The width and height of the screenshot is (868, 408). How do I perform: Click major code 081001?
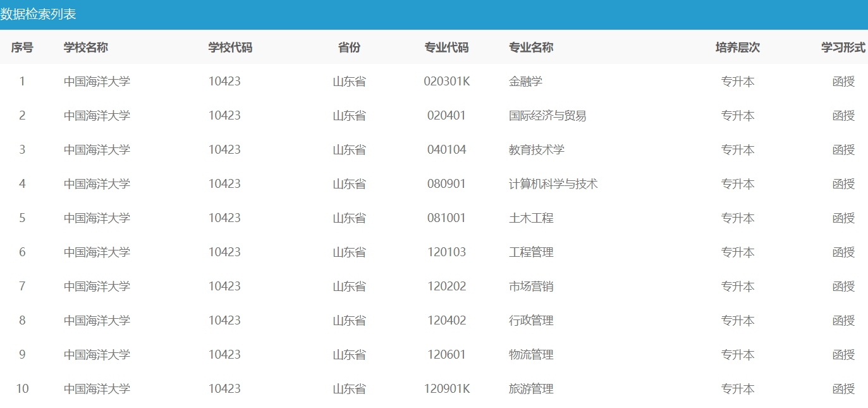(447, 218)
